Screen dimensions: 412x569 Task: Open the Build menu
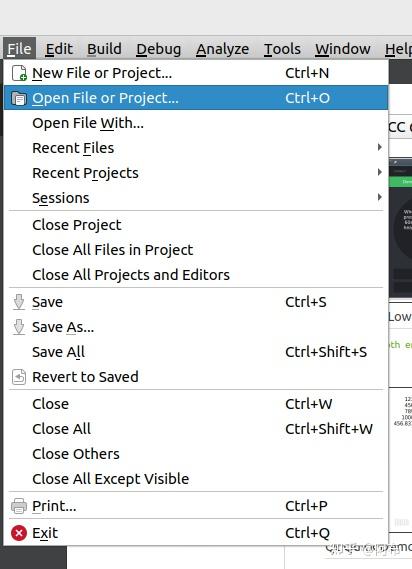coord(104,49)
